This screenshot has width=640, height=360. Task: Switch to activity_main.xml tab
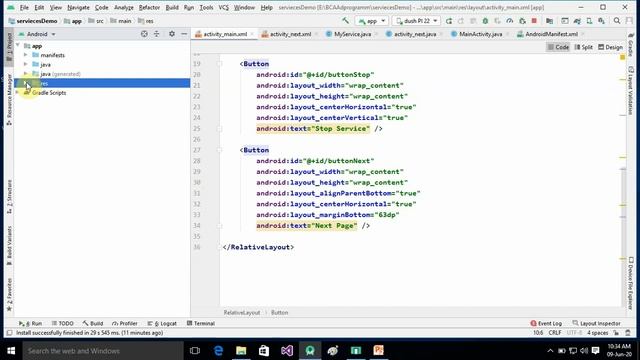pos(225,34)
